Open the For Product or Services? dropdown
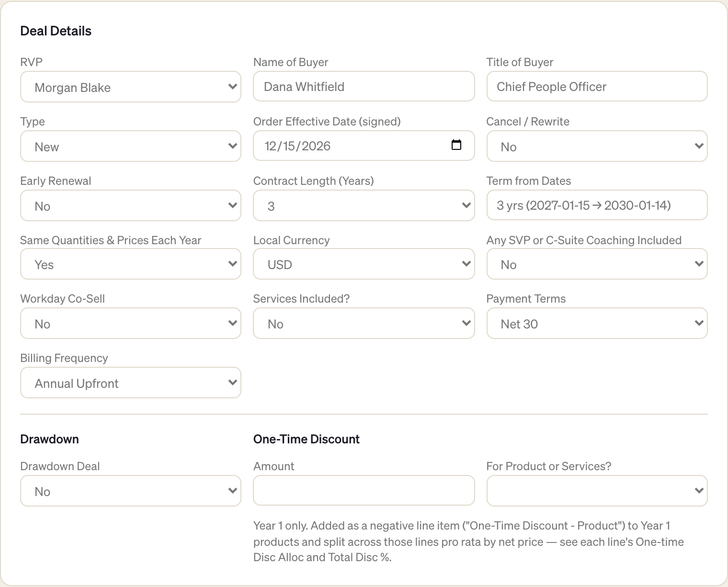This screenshot has height=587, width=728. pyautogui.click(x=597, y=491)
